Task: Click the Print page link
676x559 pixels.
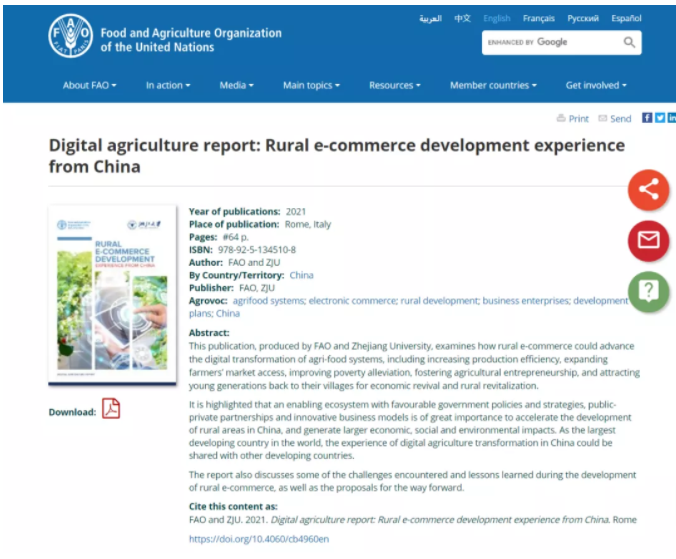Action: point(572,118)
